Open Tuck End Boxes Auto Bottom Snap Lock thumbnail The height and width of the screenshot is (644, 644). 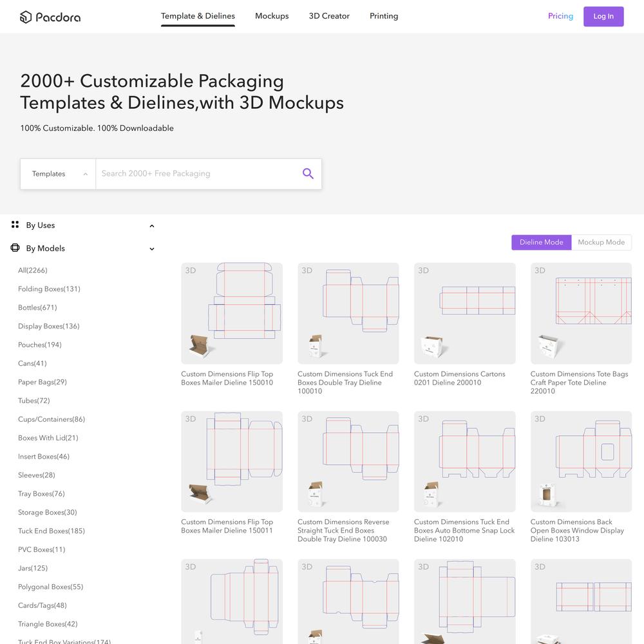[x=464, y=461]
